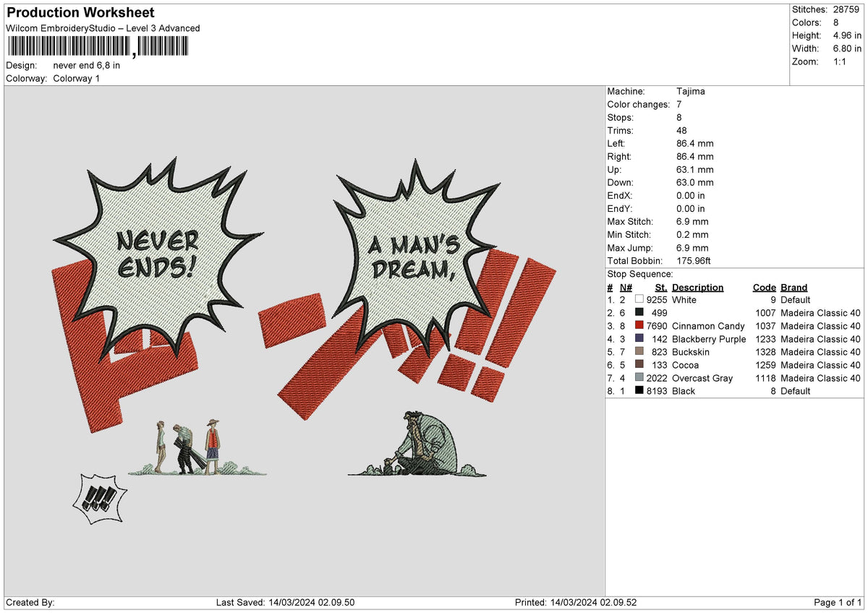Click the Trims value 48
Screen dimensions: 868x613
[681, 130]
